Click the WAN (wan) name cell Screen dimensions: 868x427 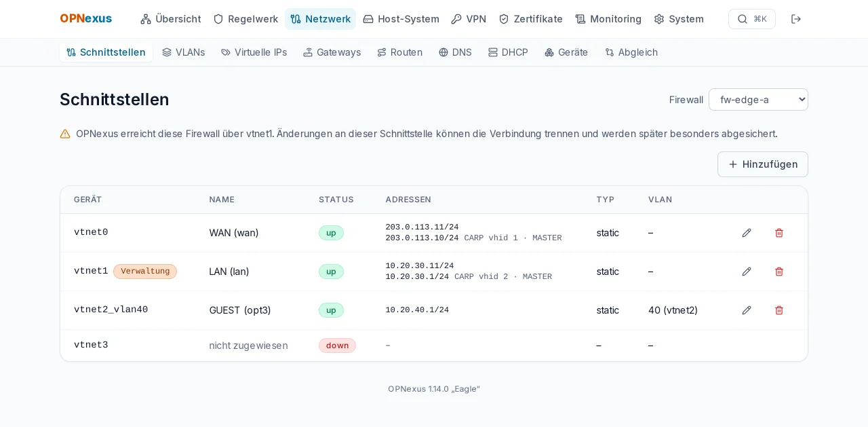pos(234,233)
